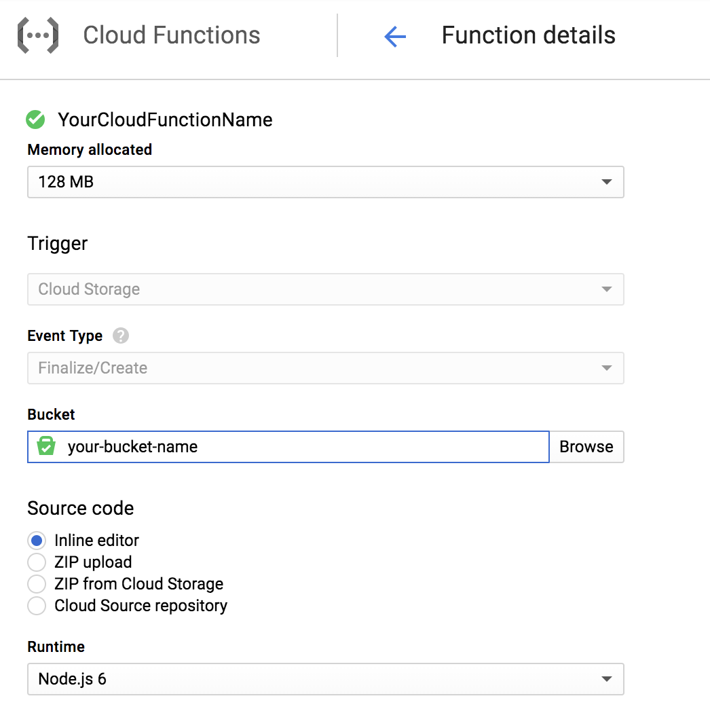This screenshot has width=710, height=728.
Task: Open the Cloud Storage trigger dropdown
Action: click(324, 289)
